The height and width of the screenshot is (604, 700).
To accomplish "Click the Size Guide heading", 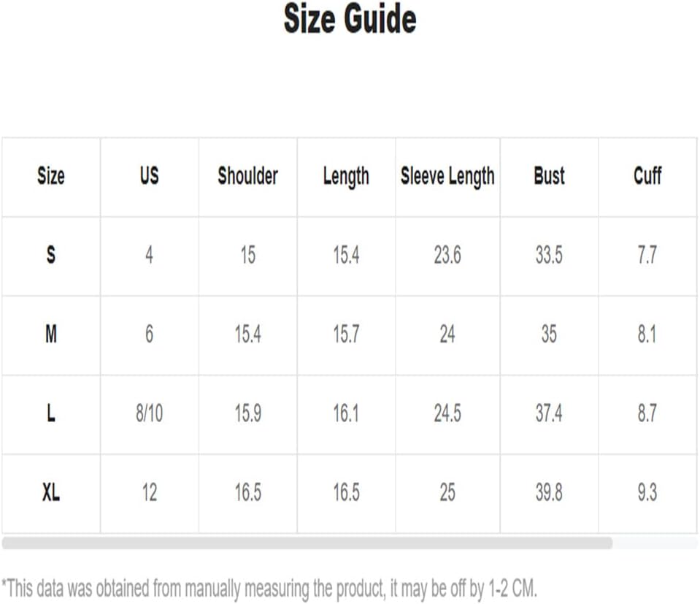I will [350, 19].
